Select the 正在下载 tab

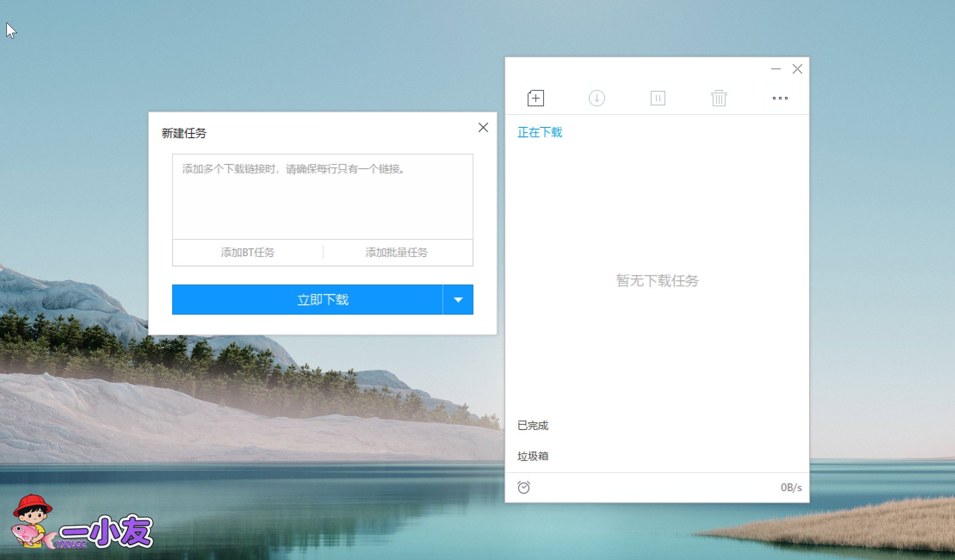[x=540, y=133]
